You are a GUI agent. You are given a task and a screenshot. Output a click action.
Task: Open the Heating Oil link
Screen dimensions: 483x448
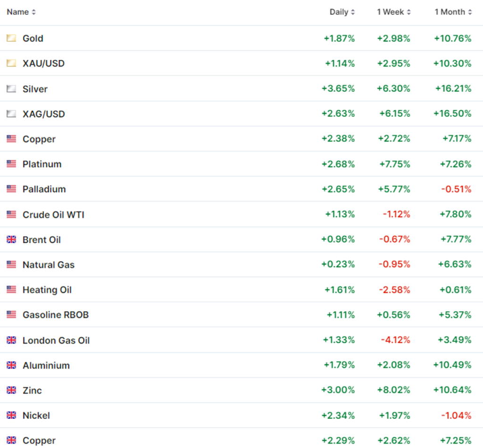point(47,290)
